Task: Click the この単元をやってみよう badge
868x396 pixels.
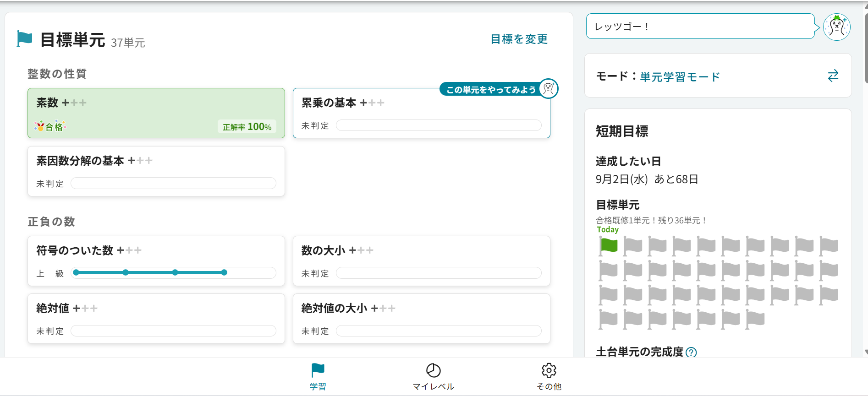Action: [491, 90]
